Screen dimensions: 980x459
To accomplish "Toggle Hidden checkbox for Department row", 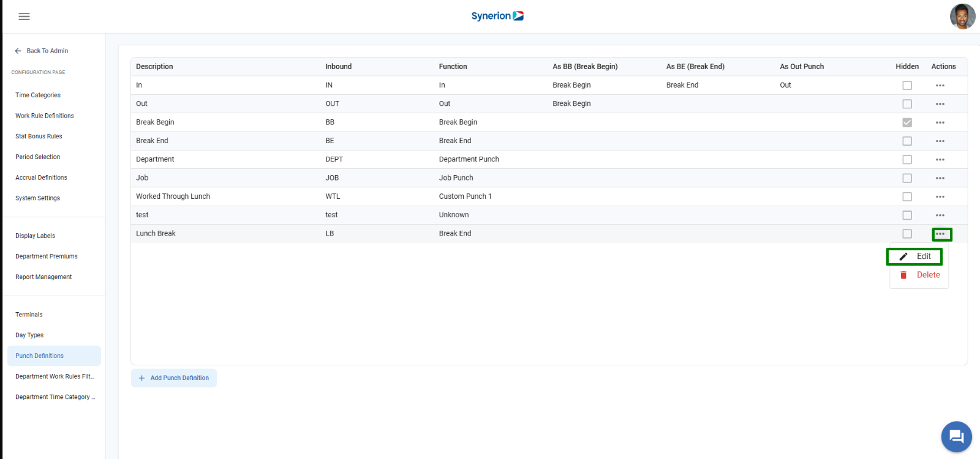I will 907,160.
